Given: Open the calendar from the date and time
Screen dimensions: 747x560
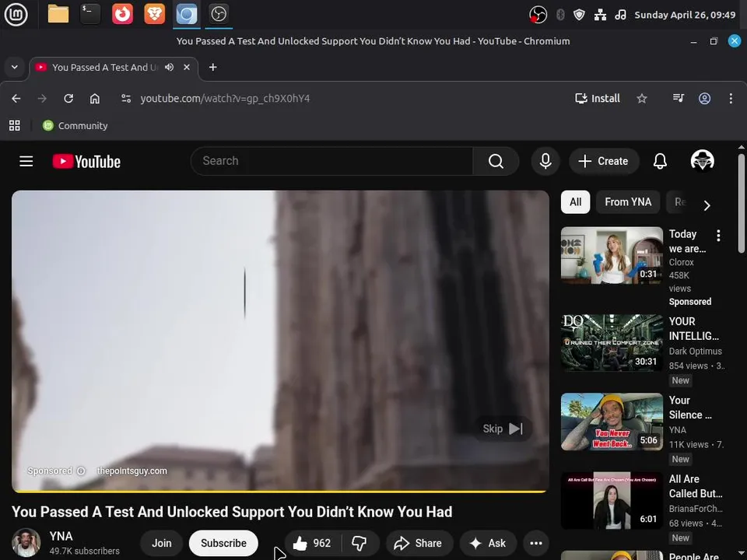Looking at the screenshot, I should coord(685,15).
